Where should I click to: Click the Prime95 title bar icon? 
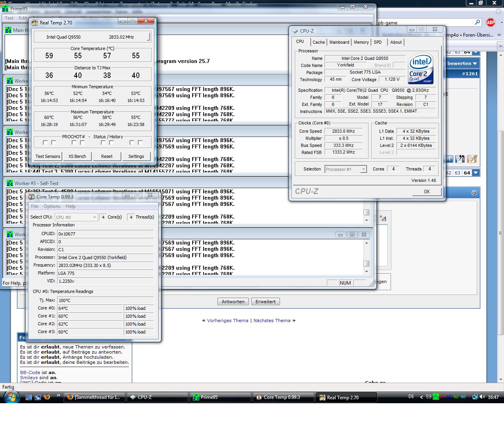5,8
